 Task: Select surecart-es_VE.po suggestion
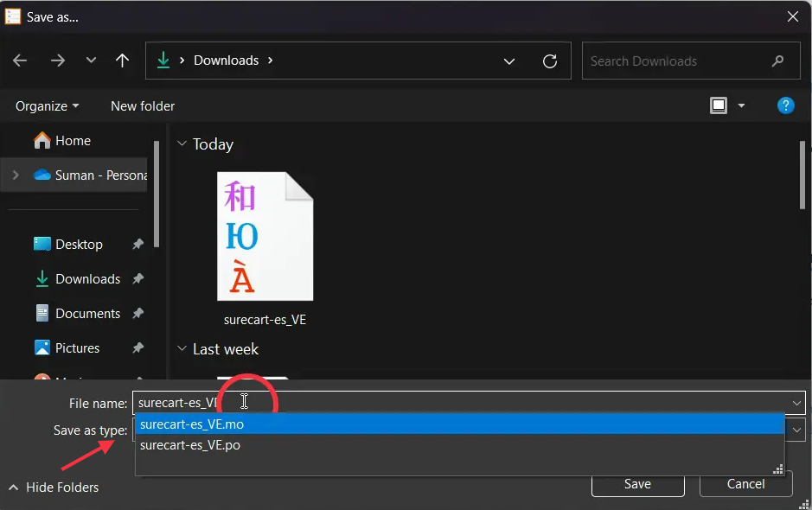190,445
